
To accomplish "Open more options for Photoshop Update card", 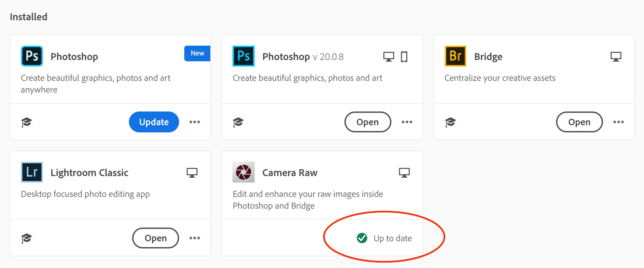I will [x=195, y=122].
